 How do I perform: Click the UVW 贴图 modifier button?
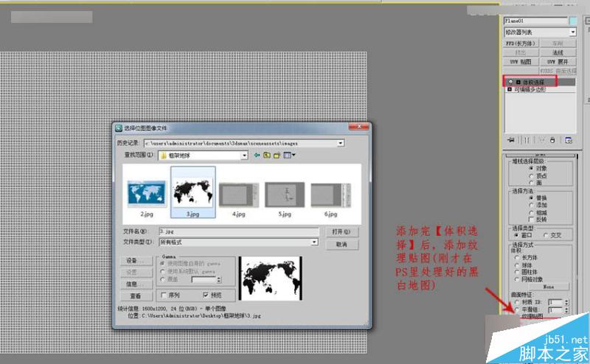[521, 62]
